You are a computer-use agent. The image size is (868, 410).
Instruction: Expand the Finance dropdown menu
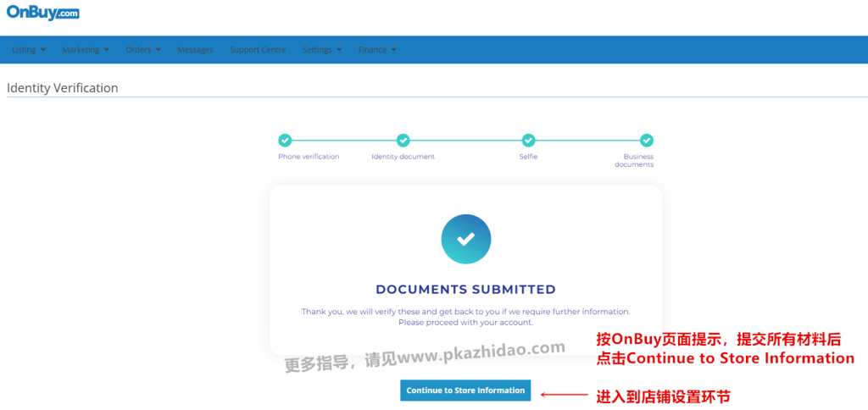(377, 50)
